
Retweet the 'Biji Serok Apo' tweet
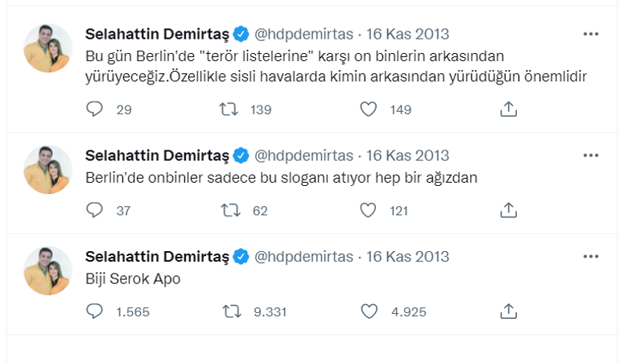(230, 311)
